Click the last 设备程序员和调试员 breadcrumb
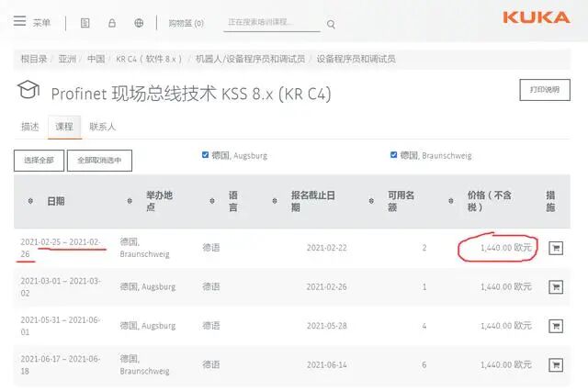The width and height of the screenshot is (588, 391). click(x=356, y=59)
